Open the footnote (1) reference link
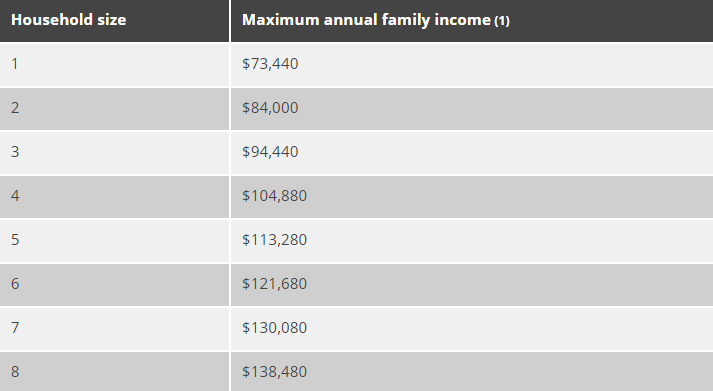The width and height of the screenshot is (713, 391). (x=502, y=21)
